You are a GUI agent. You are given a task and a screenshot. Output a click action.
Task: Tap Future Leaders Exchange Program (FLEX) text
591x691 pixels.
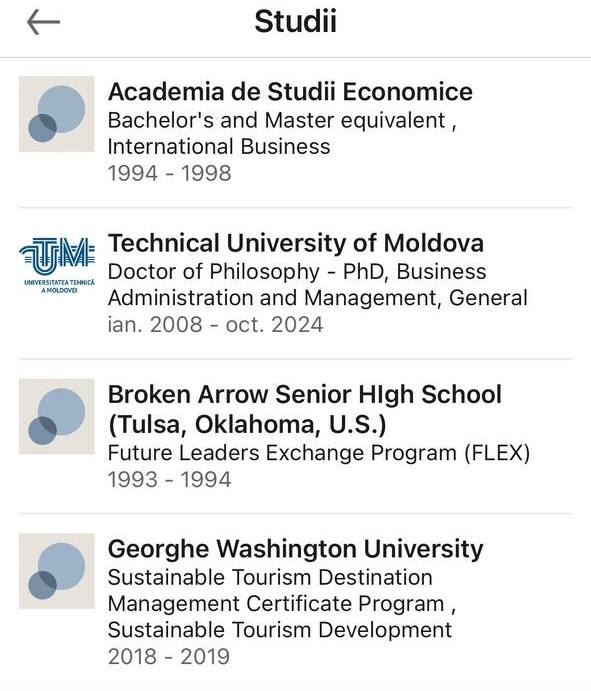click(319, 453)
